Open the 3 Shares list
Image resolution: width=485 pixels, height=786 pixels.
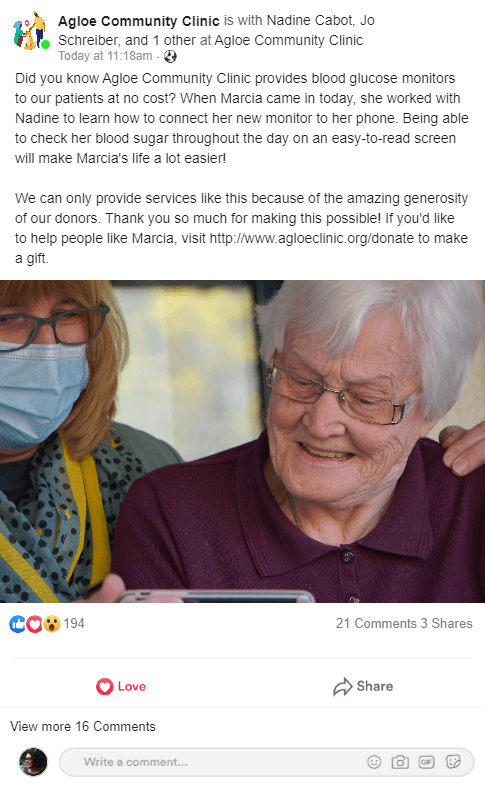point(446,623)
